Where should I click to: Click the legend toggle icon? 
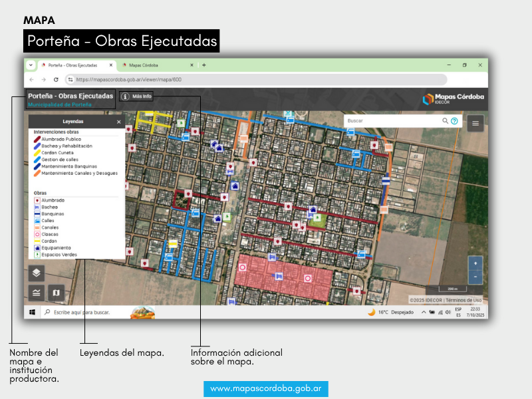[x=37, y=293]
